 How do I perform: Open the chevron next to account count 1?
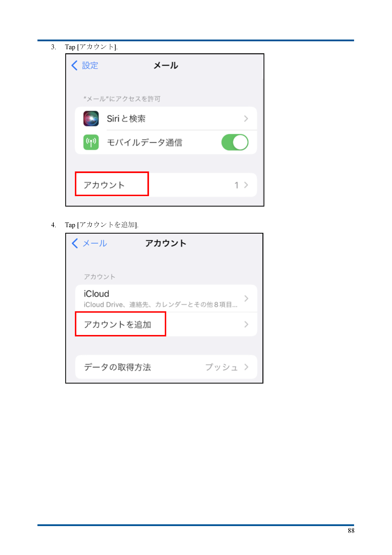tap(246, 185)
